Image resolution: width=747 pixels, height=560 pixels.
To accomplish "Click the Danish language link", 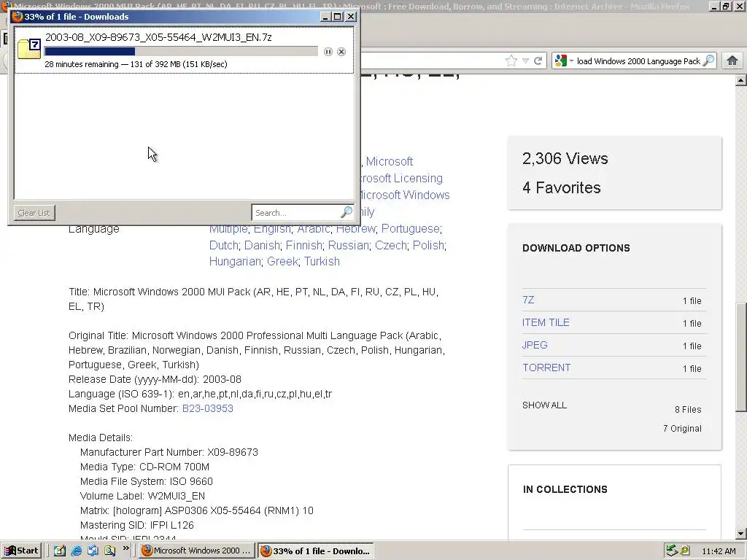I will click(x=262, y=245).
